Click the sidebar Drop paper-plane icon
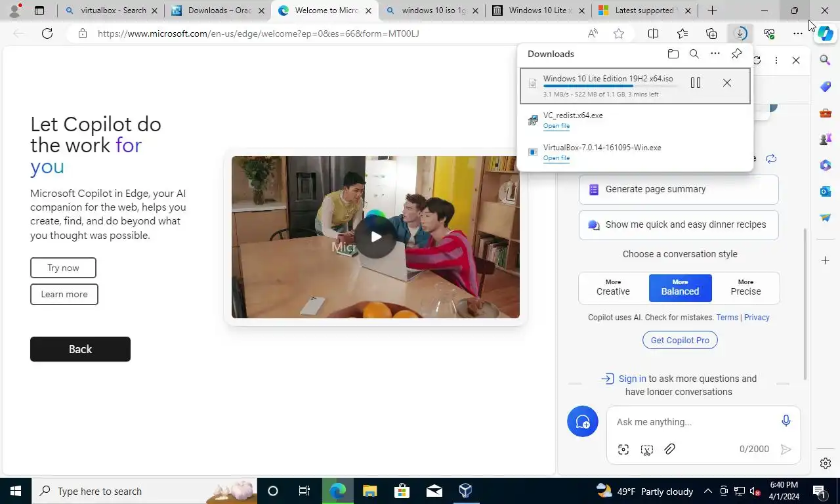This screenshot has width=840, height=504. click(826, 218)
